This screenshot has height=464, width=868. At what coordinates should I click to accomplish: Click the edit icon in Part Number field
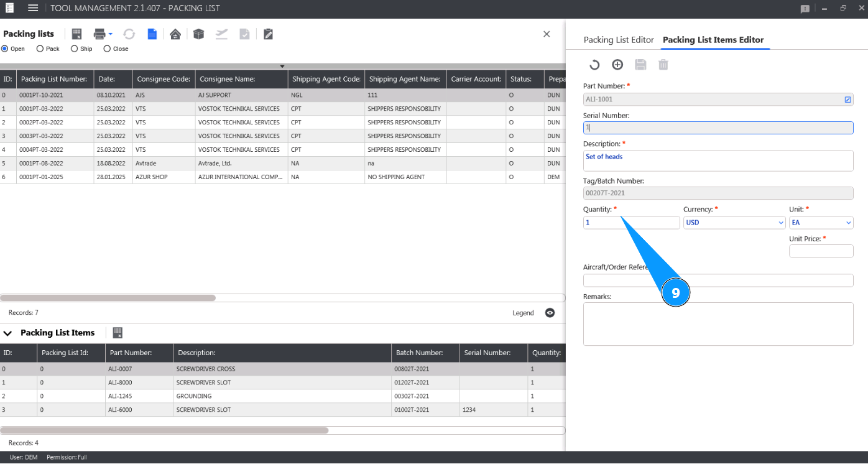(847, 100)
